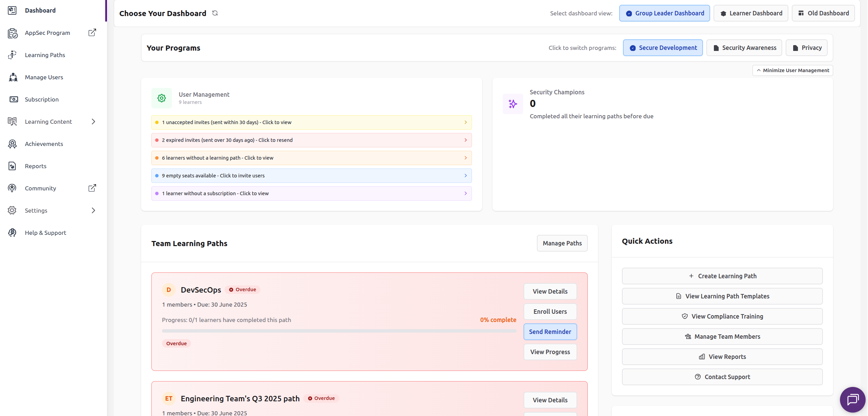Click the User Management green gear icon
The height and width of the screenshot is (416, 868).
pos(162,98)
